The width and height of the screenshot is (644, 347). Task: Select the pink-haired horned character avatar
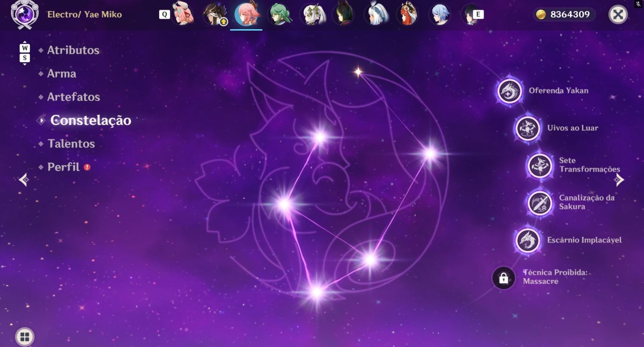pos(183,14)
